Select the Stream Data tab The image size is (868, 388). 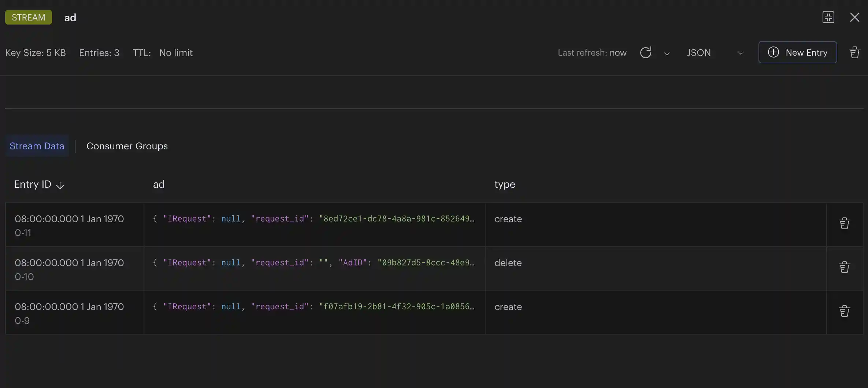tap(37, 146)
